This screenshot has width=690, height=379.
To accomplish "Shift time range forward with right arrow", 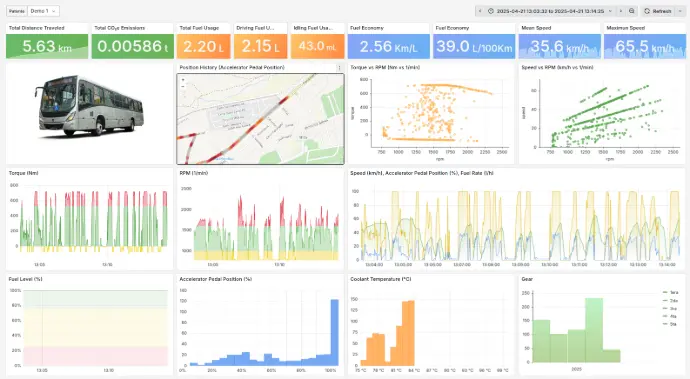I will (621, 11).
